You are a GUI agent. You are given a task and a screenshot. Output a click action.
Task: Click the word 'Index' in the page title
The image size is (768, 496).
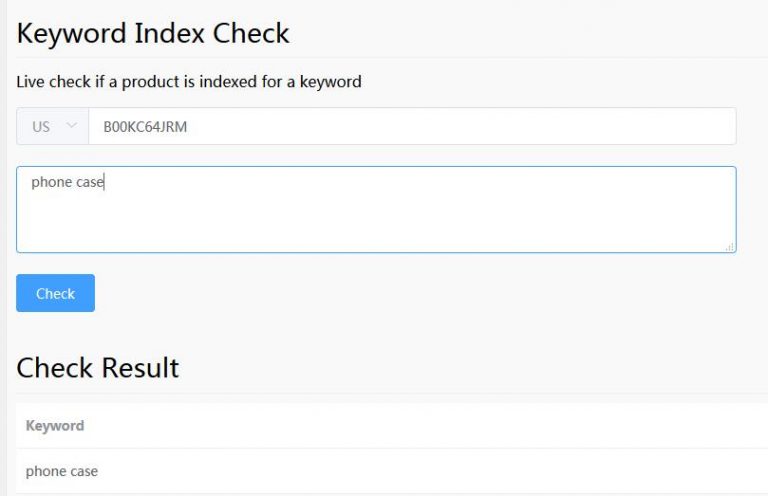(169, 33)
